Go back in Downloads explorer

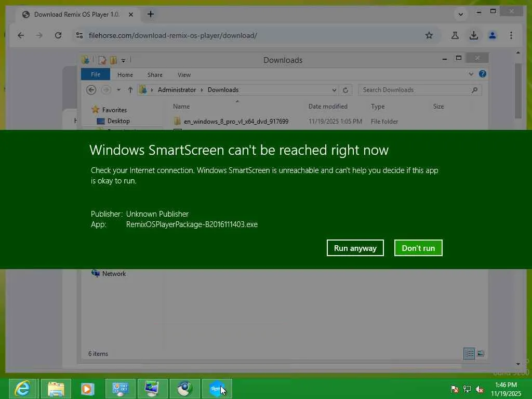tap(91, 90)
